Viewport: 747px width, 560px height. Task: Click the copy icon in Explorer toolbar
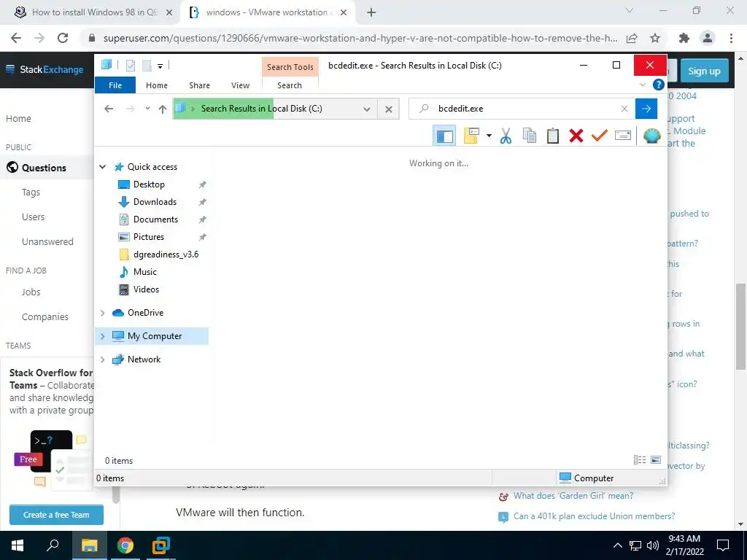[530, 136]
